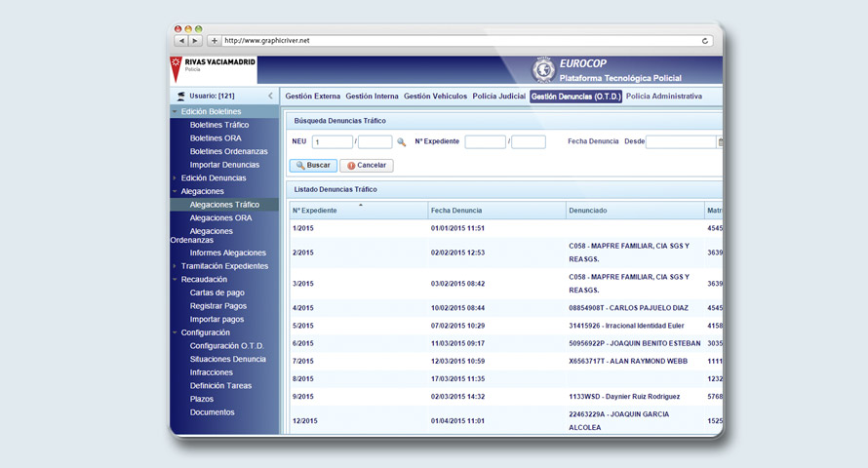The width and height of the screenshot is (868, 468).
Task: Reload page using the refresh icon
Action: (704, 41)
